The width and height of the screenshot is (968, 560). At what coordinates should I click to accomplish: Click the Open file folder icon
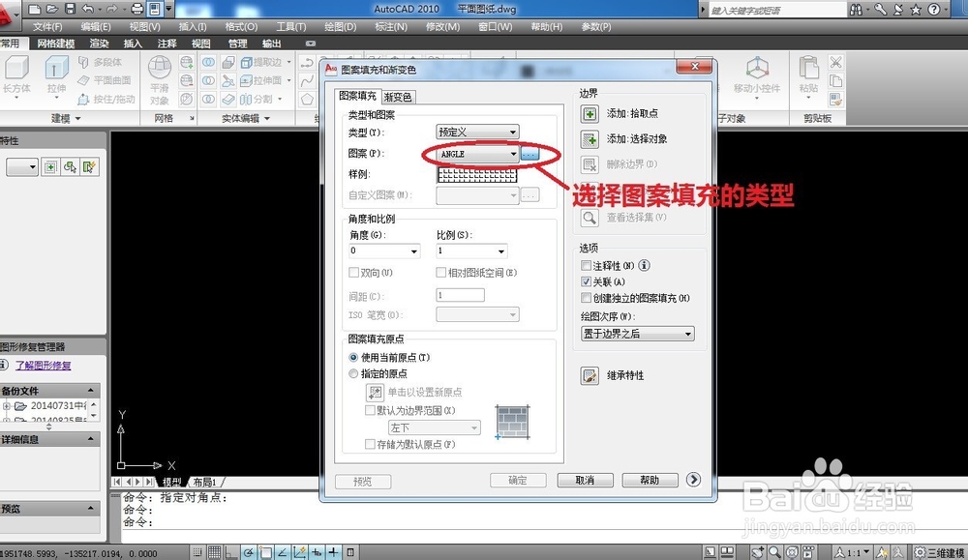pos(52,10)
